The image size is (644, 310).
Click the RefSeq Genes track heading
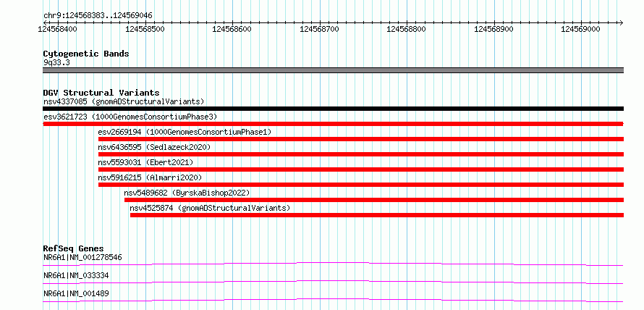(x=74, y=248)
